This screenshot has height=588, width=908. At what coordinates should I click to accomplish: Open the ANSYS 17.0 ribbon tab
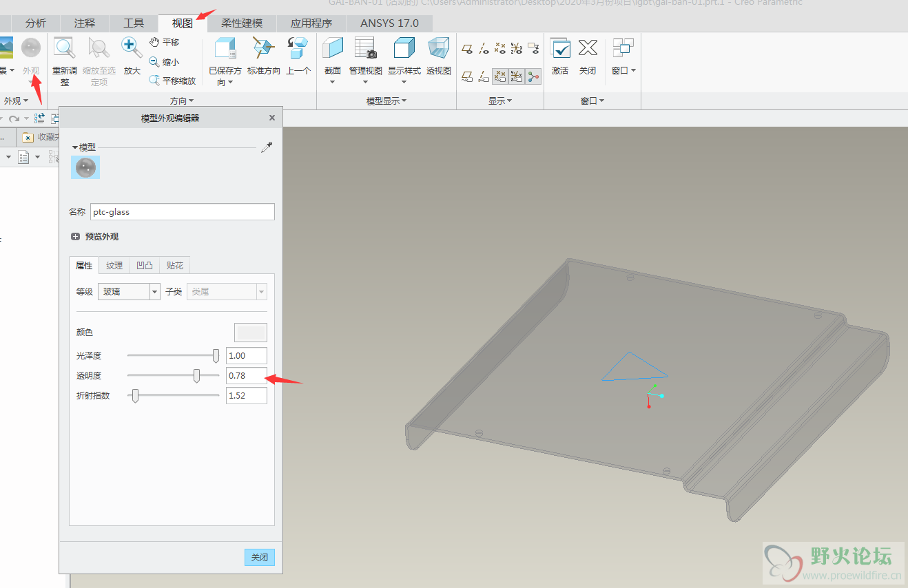(x=389, y=23)
